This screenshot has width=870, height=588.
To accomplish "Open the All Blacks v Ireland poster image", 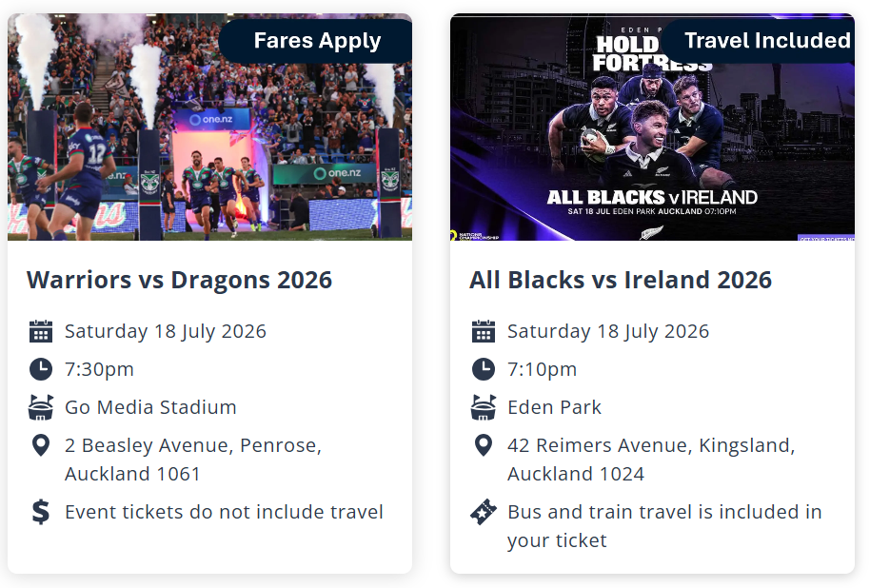I will point(653,127).
